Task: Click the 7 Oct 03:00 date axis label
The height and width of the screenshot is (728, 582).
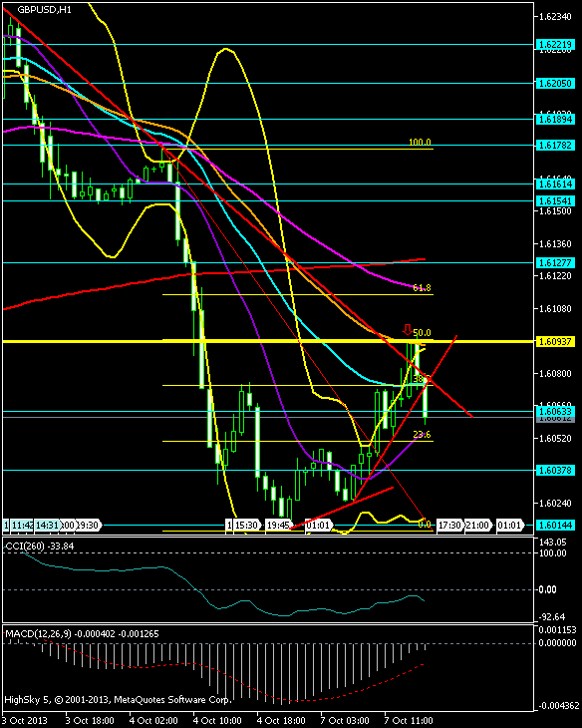Action: click(345, 721)
